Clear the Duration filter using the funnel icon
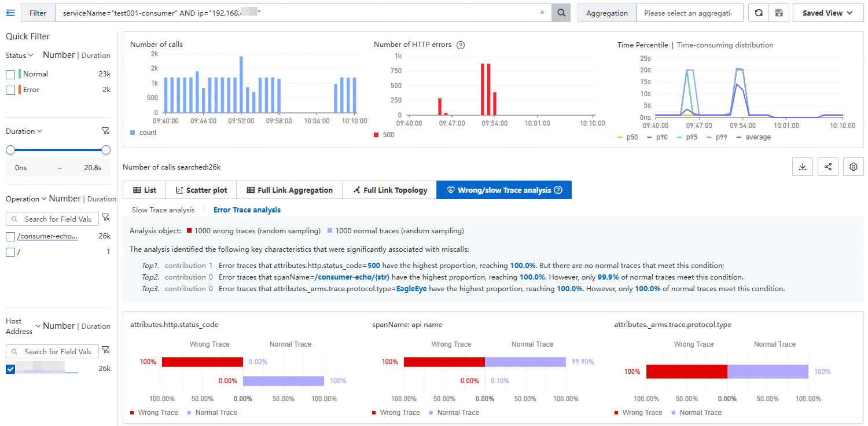Viewport: 868px width, 426px height. coord(105,131)
